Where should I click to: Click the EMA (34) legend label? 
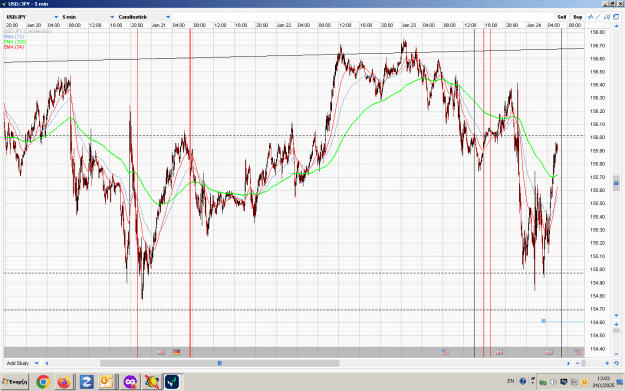[14, 47]
